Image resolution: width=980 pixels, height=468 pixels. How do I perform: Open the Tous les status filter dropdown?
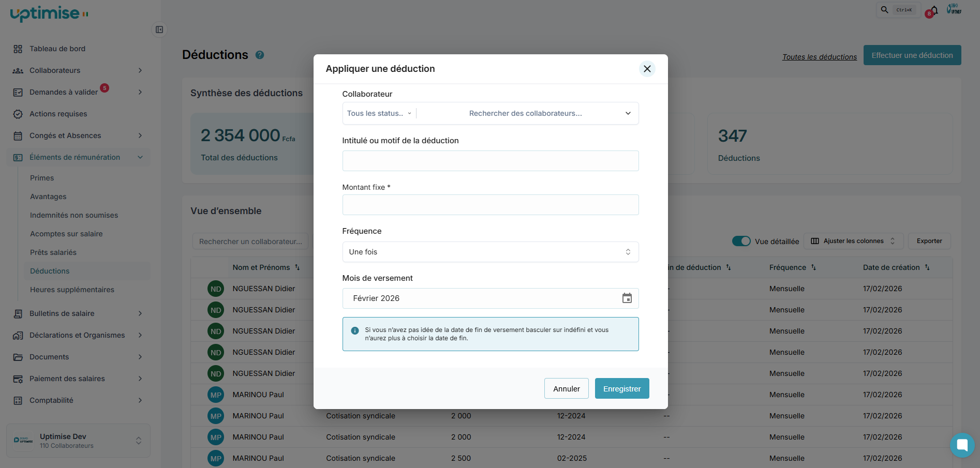click(x=379, y=113)
